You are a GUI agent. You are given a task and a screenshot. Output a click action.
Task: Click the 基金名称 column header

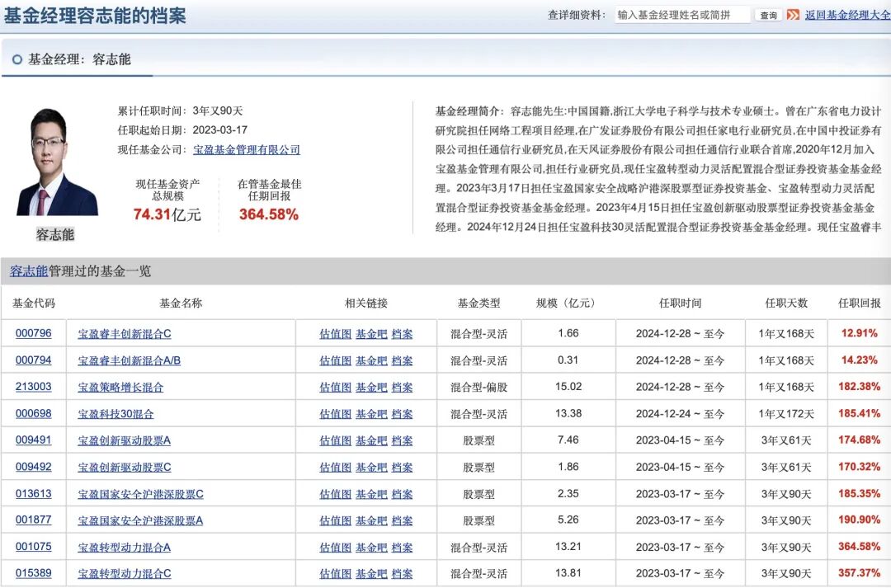181,303
